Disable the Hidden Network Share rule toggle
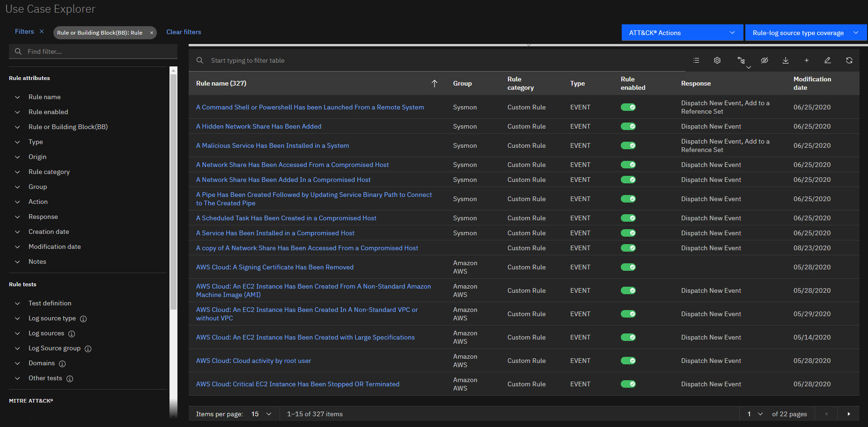Screen dimensions: 868x427 628,126
